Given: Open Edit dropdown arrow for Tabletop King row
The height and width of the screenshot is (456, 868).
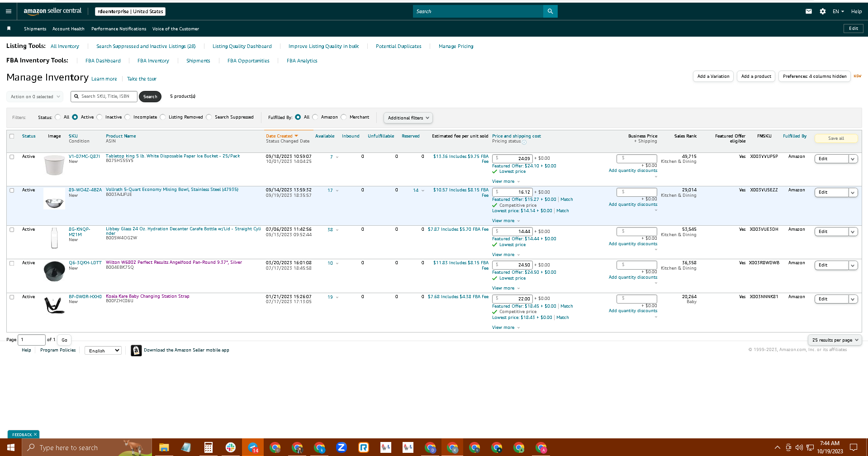Looking at the screenshot, I should click(853, 159).
